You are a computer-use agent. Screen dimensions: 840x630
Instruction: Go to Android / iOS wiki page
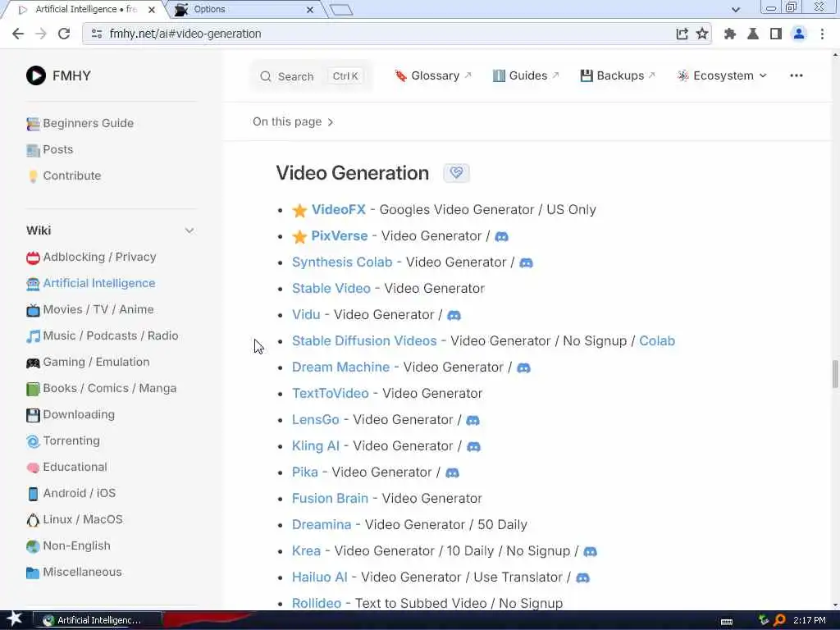[71, 493]
